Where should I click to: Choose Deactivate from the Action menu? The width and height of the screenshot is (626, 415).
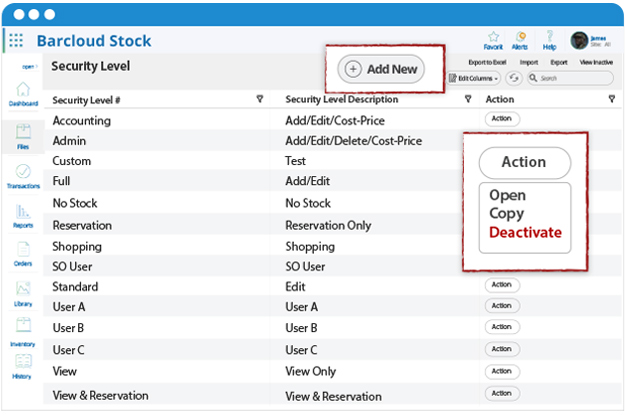(x=525, y=232)
